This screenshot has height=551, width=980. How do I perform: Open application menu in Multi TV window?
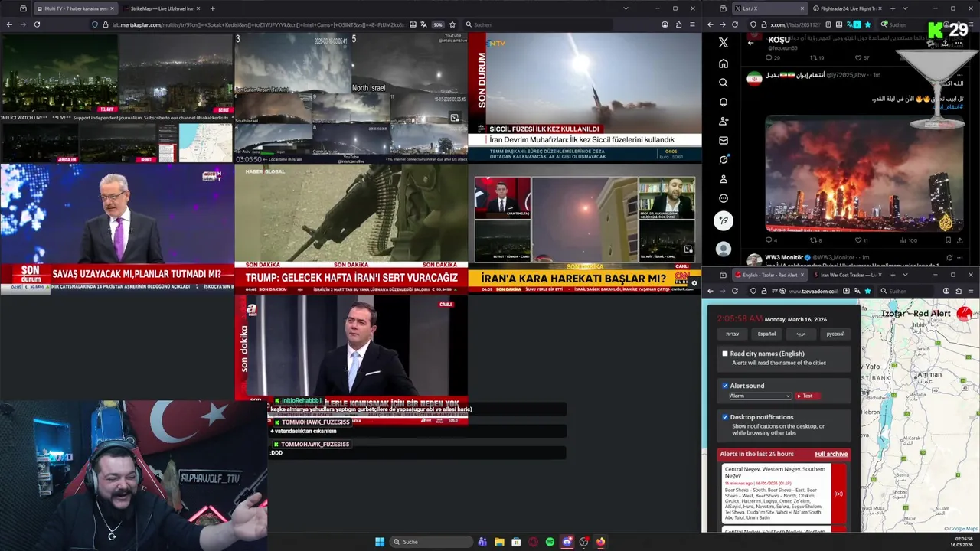[x=693, y=24]
